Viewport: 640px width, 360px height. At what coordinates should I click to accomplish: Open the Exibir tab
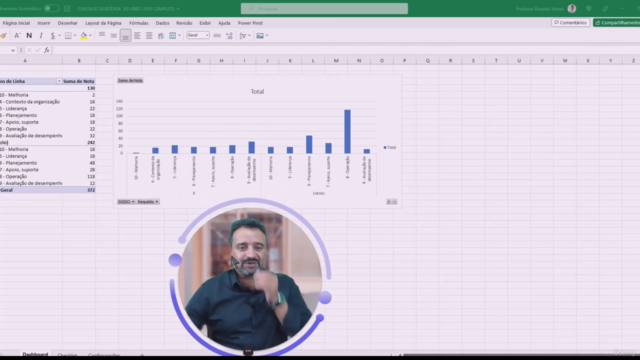pyautogui.click(x=205, y=23)
